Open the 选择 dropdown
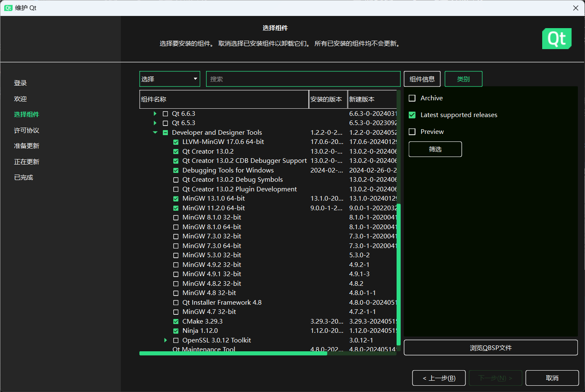The image size is (585, 392). [x=170, y=78]
